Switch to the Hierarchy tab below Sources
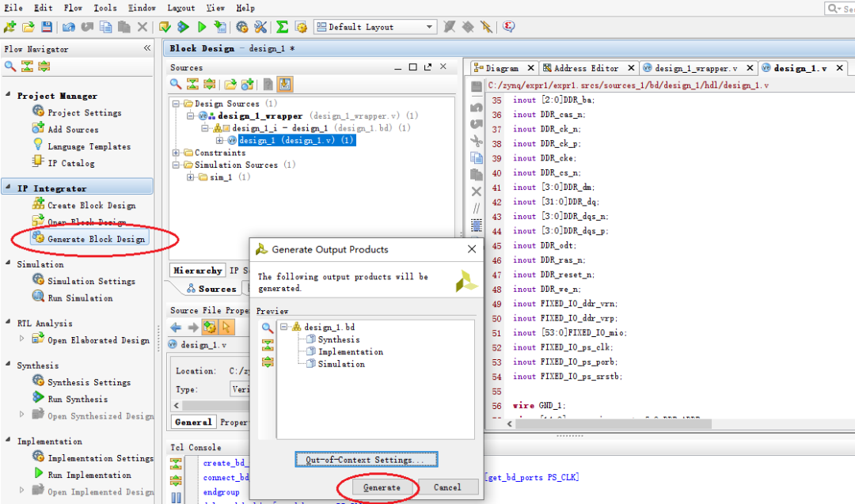855x504 pixels. pyautogui.click(x=197, y=270)
